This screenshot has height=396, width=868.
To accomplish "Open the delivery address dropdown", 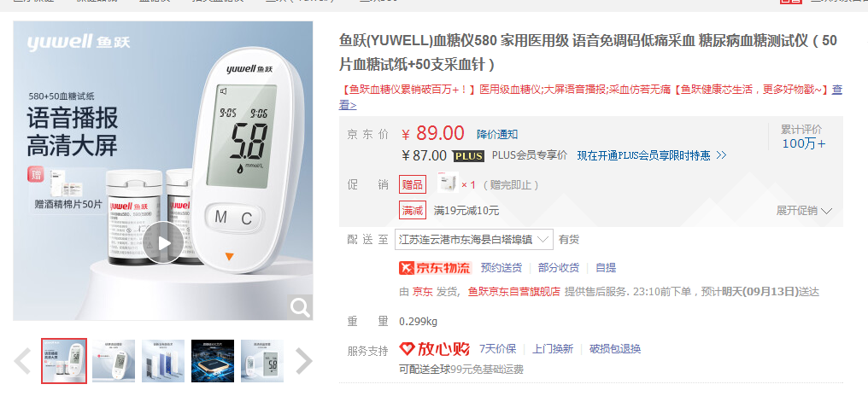I will point(474,240).
